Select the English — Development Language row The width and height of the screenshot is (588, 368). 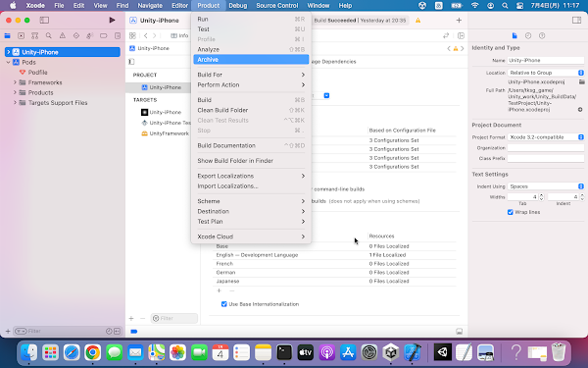tap(334, 255)
